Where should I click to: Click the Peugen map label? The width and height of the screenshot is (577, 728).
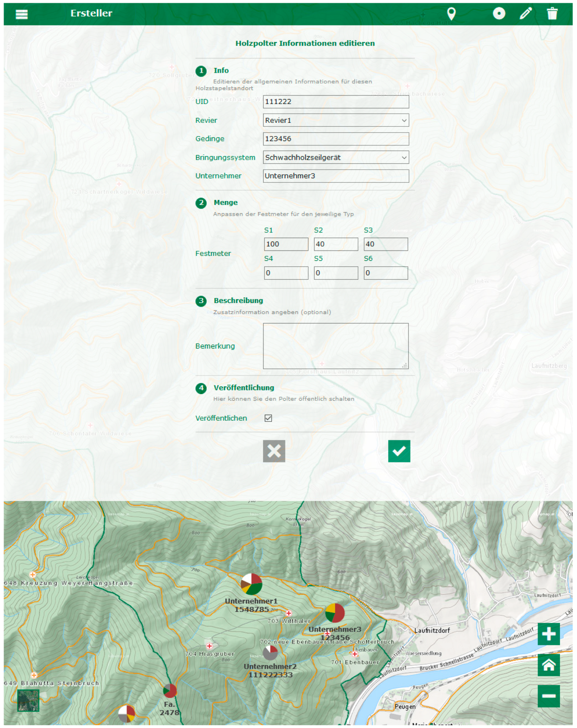click(x=405, y=706)
